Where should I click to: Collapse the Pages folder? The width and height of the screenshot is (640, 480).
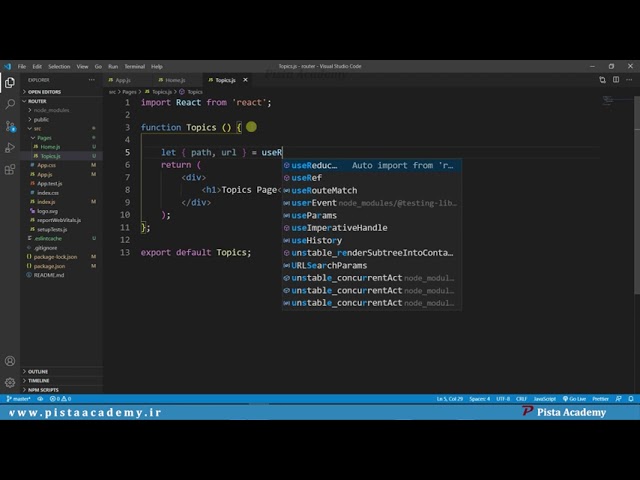(x=61, y=138)
